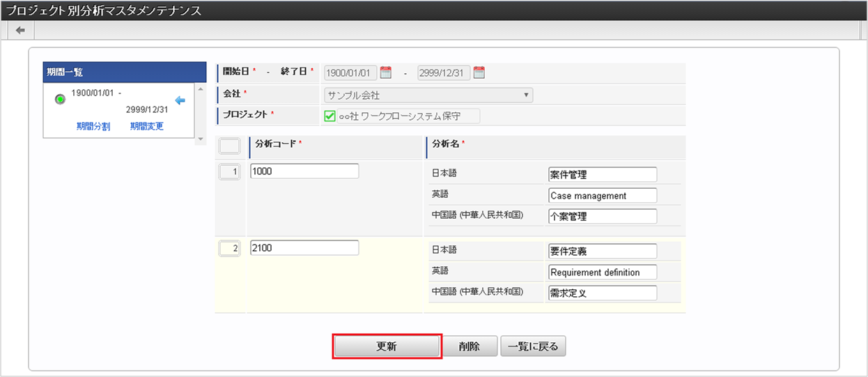
Task: Click the blue arrow beside period 1900/01/01
Action: tap(180, 100)
